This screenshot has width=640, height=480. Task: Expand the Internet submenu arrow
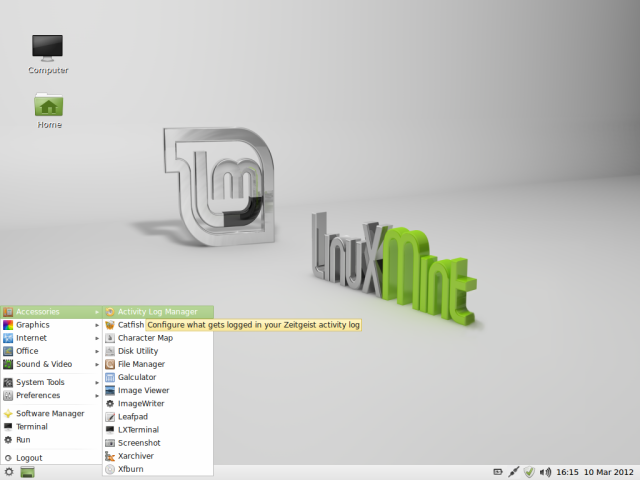click(x=97, y=338)
